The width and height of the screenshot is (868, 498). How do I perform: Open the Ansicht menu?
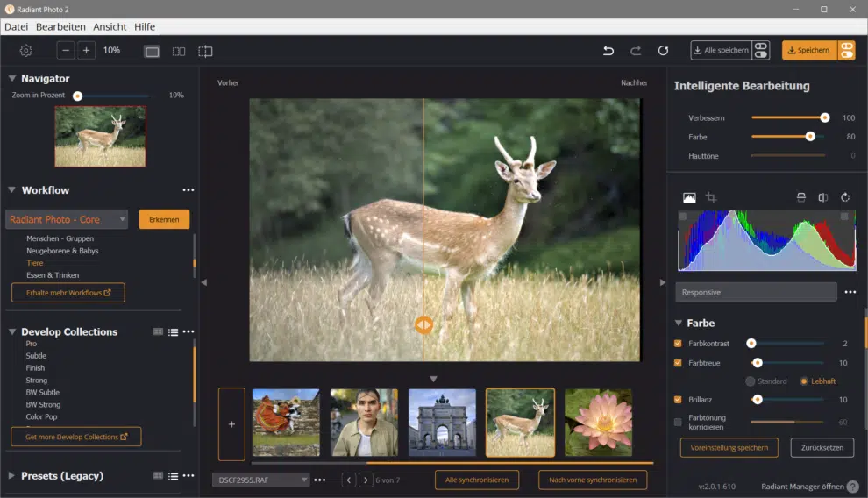[110, 27]
